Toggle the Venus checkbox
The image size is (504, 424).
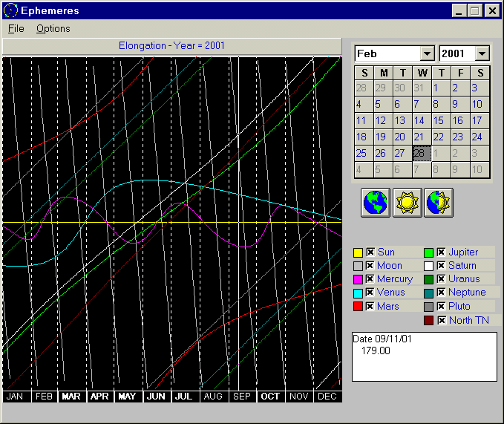pyautogui.click(x=370, y=293)
